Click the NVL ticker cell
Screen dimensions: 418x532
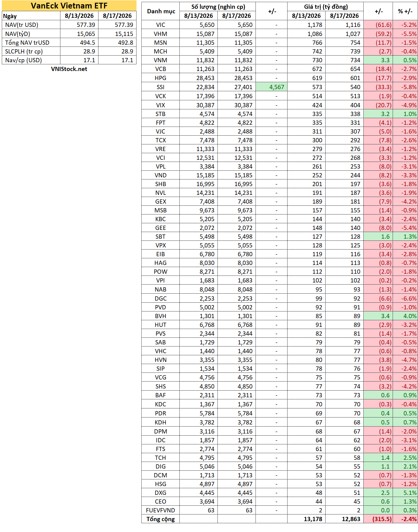tap(161, 193)
